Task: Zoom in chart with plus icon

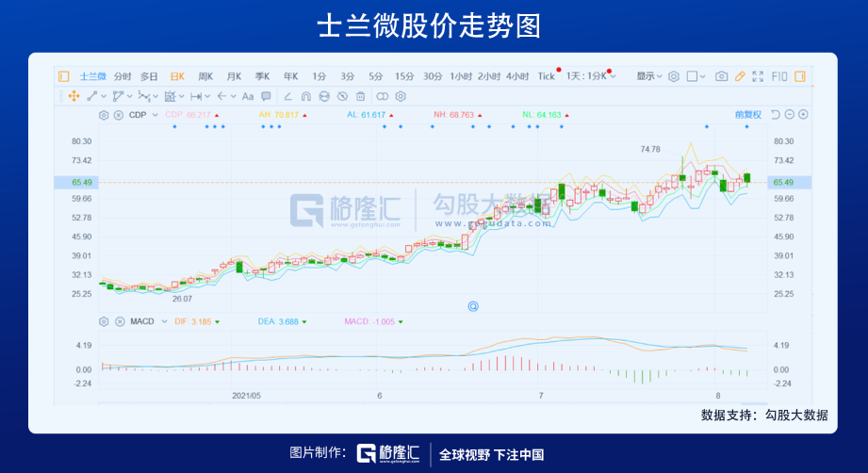Action: pos(803,115)
